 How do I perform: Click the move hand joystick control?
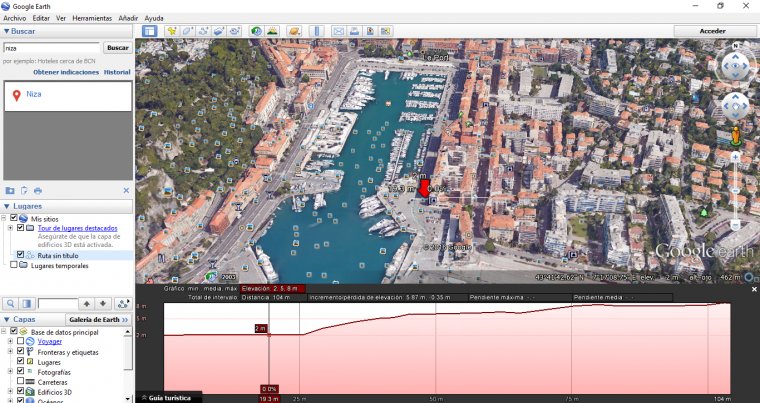click(x=735, y=106)
